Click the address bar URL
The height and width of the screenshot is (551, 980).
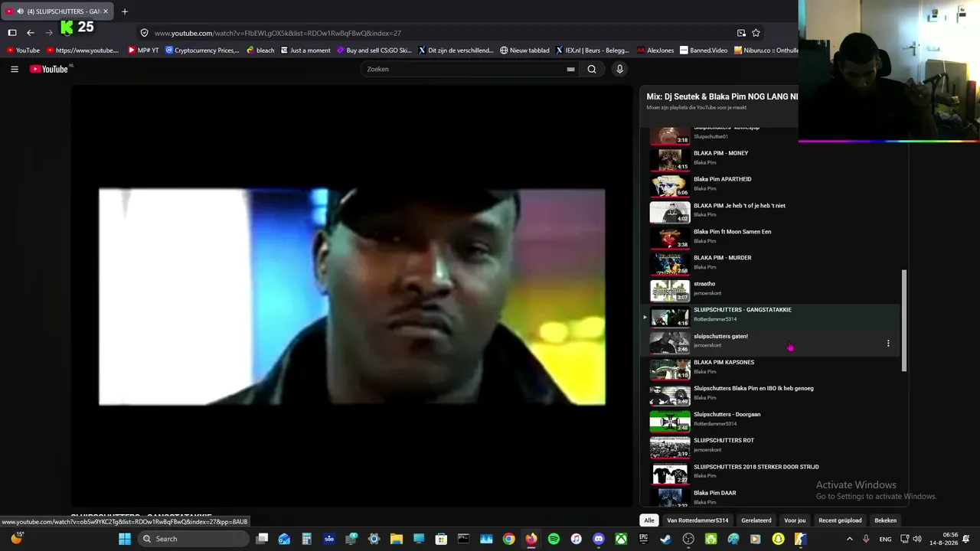pyautogui.click(x=277, y=33)
